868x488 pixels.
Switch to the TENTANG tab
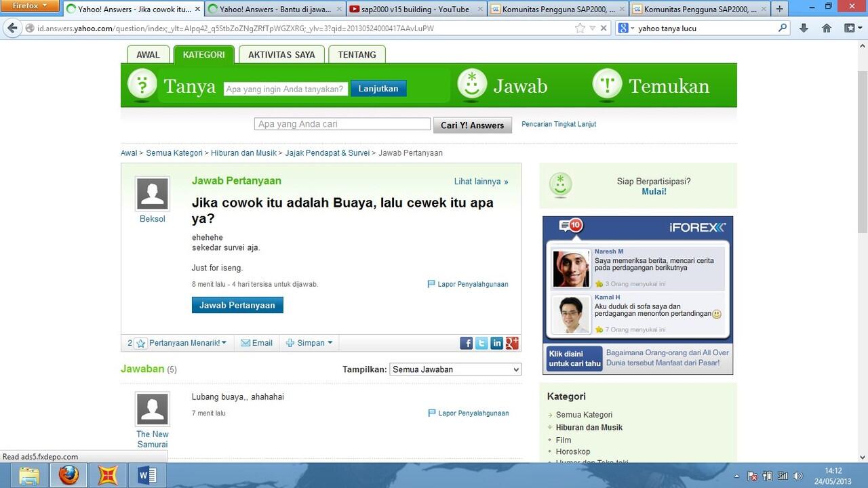pyautogui.click(x=357, y=54)
